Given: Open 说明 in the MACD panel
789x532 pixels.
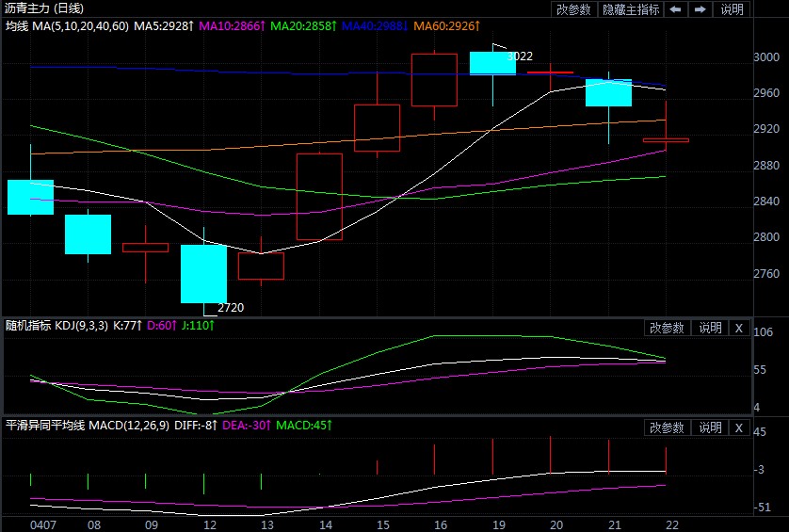Looking at the screenshot, I should pos(709,427).
